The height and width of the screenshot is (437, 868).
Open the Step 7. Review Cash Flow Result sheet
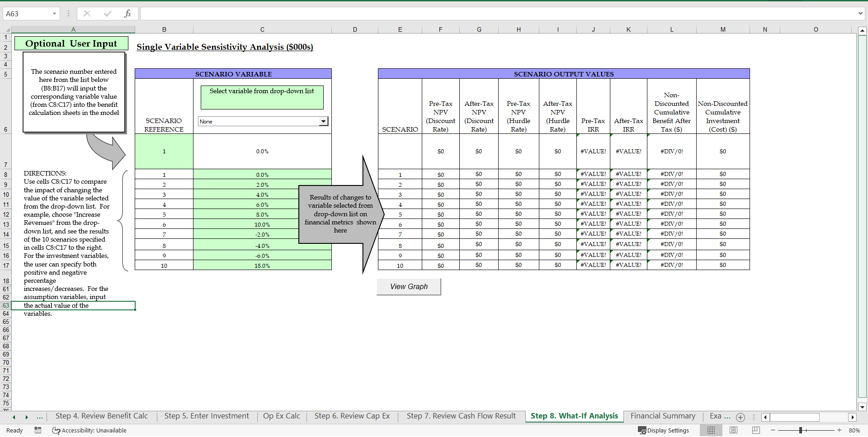pyautogui.click(x=461, y=416)
